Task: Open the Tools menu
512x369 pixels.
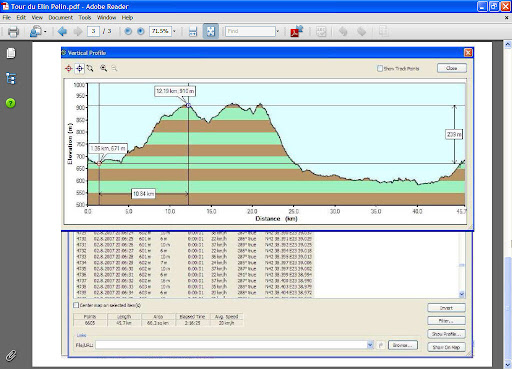Action: click(85, 17)
